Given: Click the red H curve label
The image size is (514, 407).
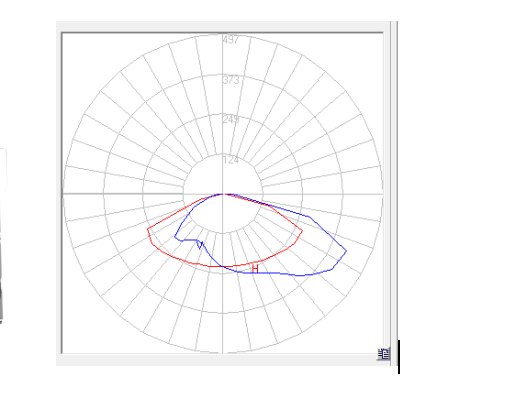Looking at the screenshot, I should [255, 269].
